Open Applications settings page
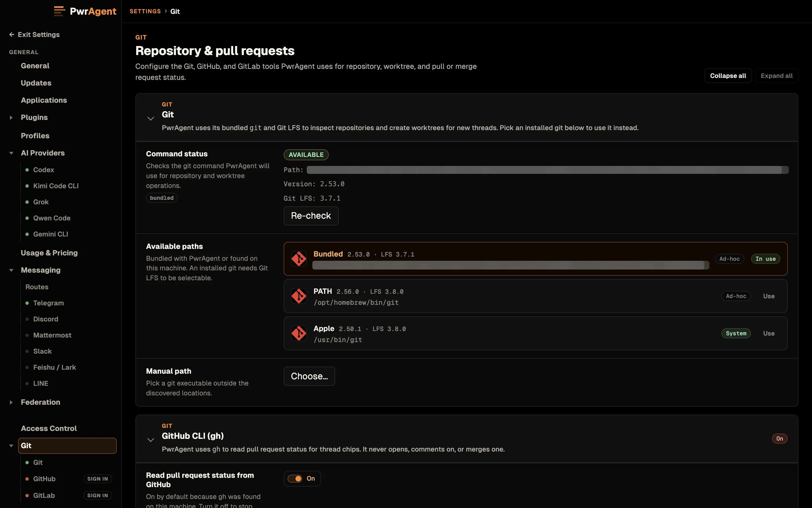Image resolution: width=812 pixels, height=508 pixels. click(44, 100)
